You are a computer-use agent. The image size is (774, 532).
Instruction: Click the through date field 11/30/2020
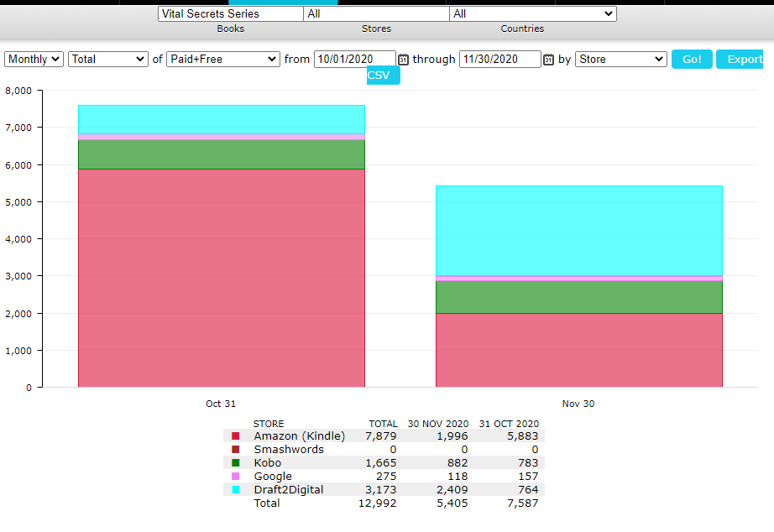[x=499, y=60]
